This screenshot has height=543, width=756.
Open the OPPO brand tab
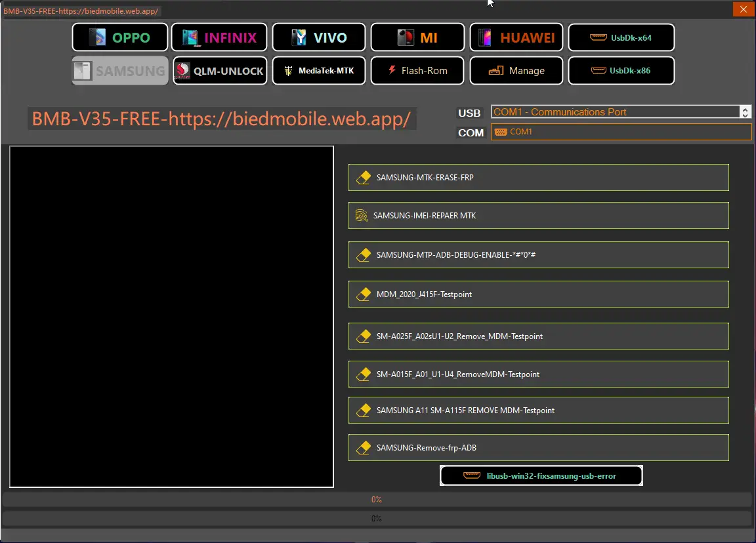point(120,37)
